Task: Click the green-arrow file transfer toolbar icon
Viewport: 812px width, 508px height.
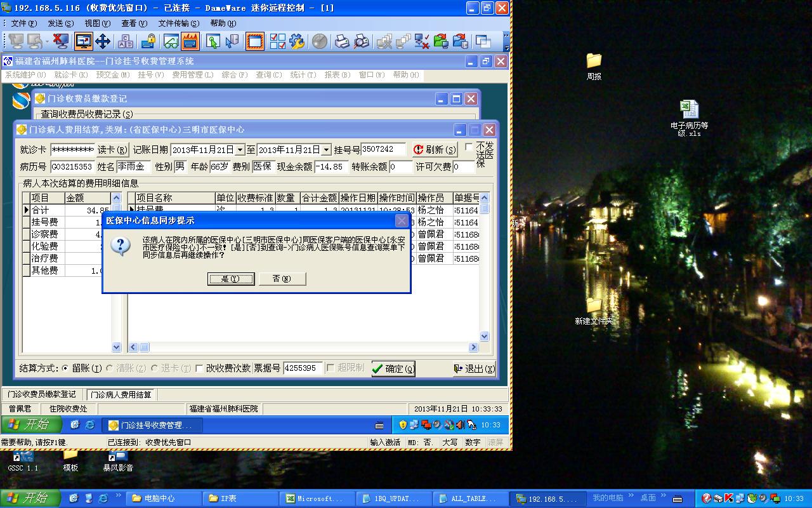Action: click(442, 41)
